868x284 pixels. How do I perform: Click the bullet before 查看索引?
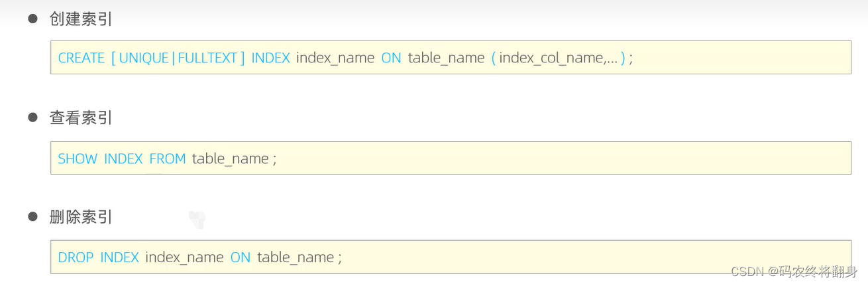32,117
